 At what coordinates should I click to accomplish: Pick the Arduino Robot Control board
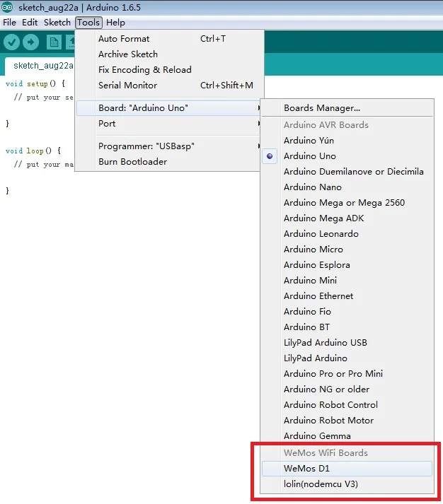coord(347,405)
